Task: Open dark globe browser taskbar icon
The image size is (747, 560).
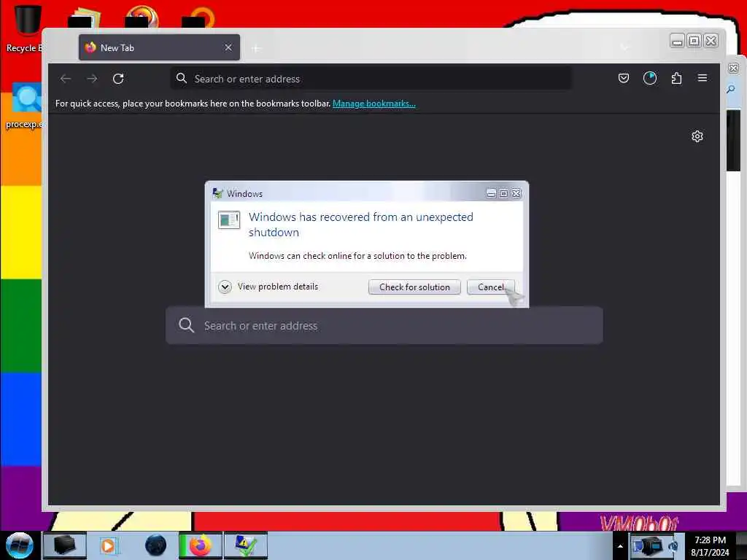Action: tap(156, 545)
